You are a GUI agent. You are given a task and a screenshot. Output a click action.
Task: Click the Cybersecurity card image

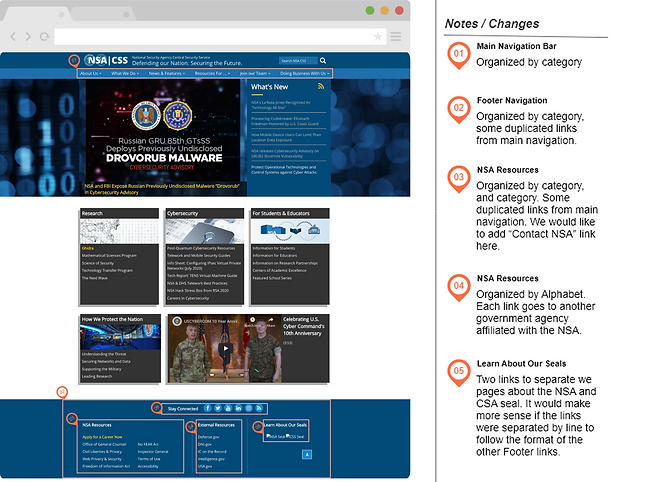[205, 231]
